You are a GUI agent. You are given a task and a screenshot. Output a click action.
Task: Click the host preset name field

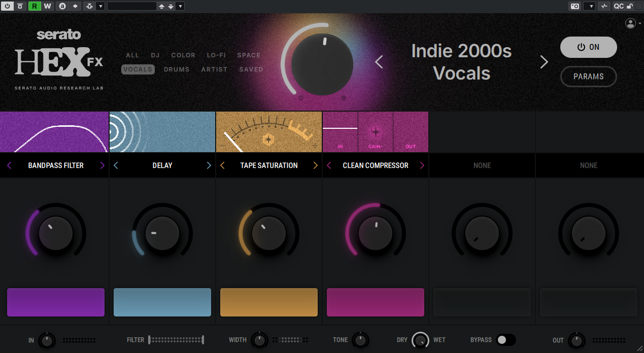pos(132,6)
